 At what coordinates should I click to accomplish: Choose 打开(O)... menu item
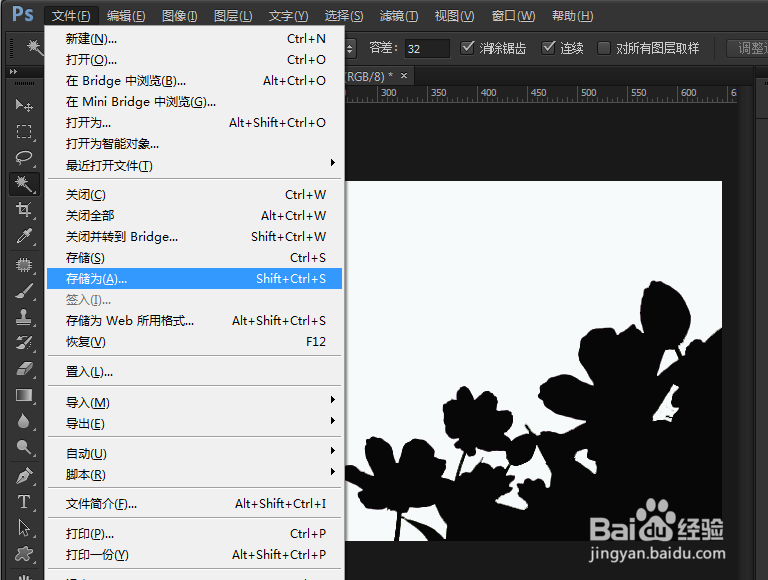coord(194,60)
